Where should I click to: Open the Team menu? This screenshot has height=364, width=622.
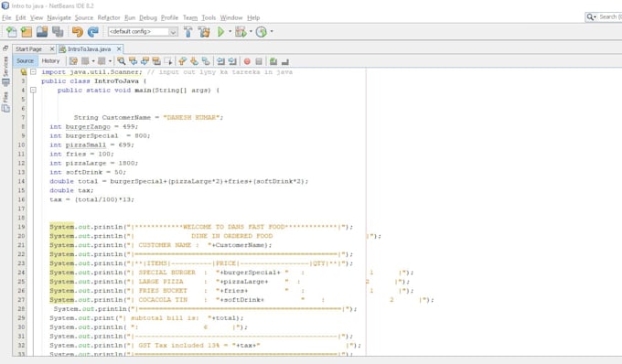(x=190, y=18)
